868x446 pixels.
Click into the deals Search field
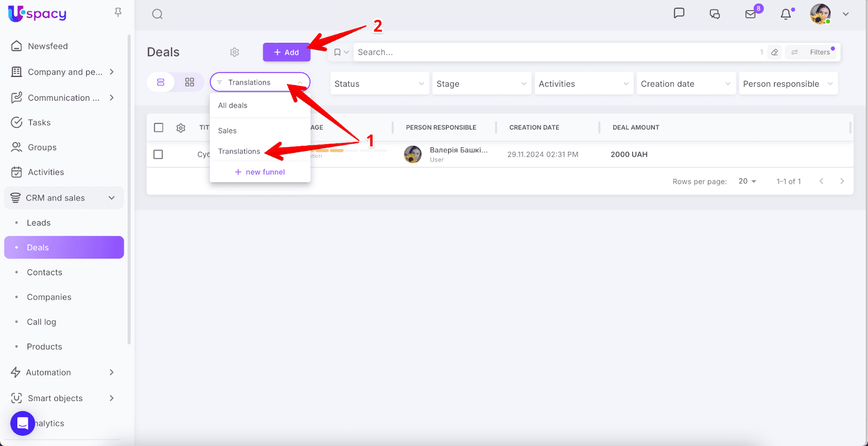pyautogui.click(x=553, y=53)
